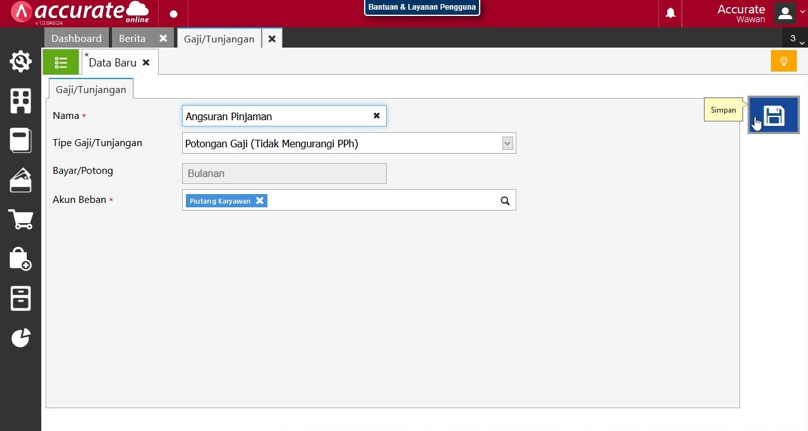Open the general ledger book icon in sidebar
Viewport: 808px width, 431px height.
point(21,140)
